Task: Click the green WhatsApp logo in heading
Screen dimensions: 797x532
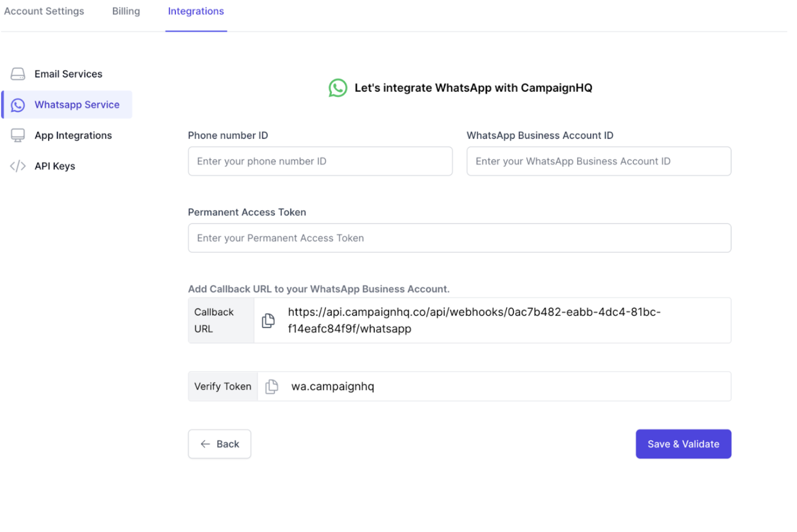Action: tap(338, 88)
